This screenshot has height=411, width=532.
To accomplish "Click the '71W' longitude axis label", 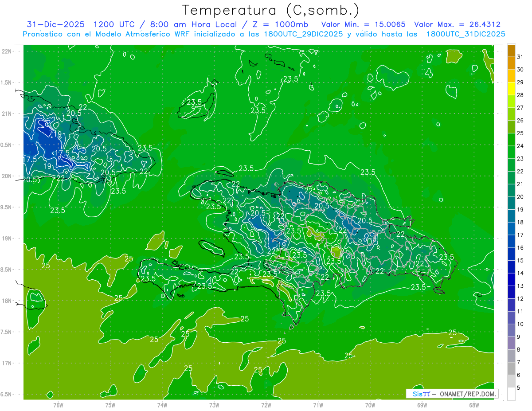I will [x=318, y=405].
